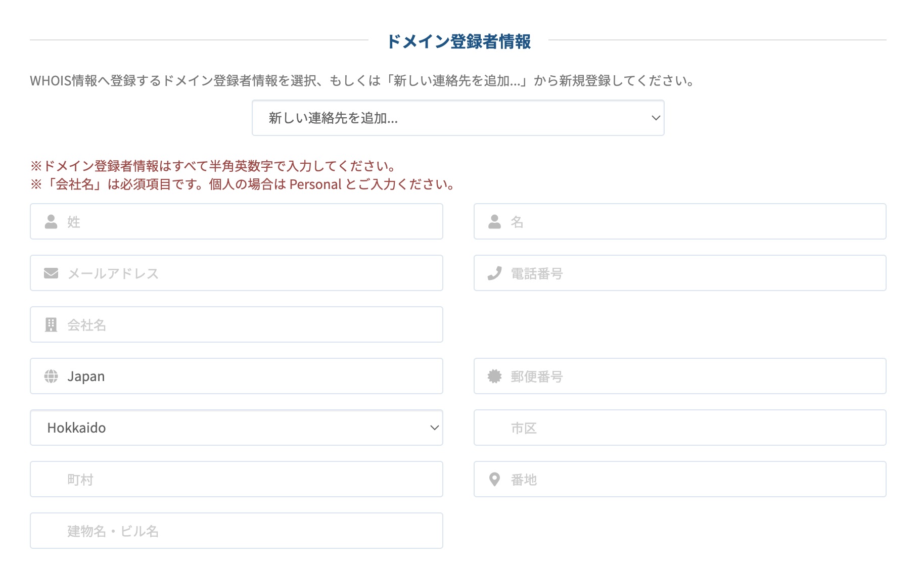
Task: Select the 市区 city input field
Action: click(680, 428)
